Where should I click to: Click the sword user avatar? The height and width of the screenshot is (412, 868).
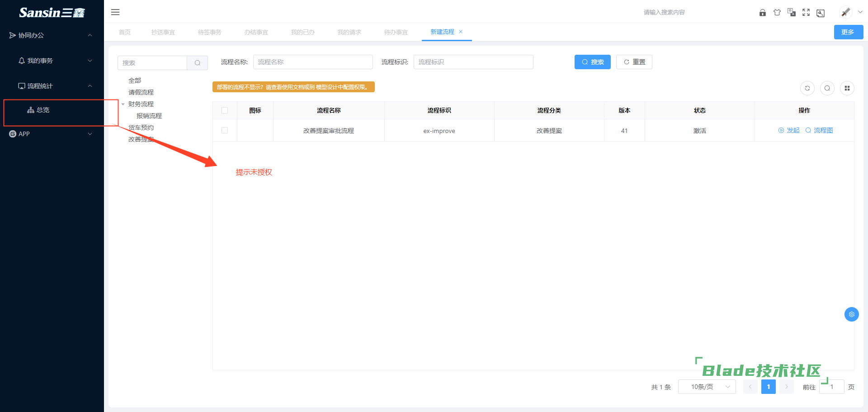tap(846, 12)
